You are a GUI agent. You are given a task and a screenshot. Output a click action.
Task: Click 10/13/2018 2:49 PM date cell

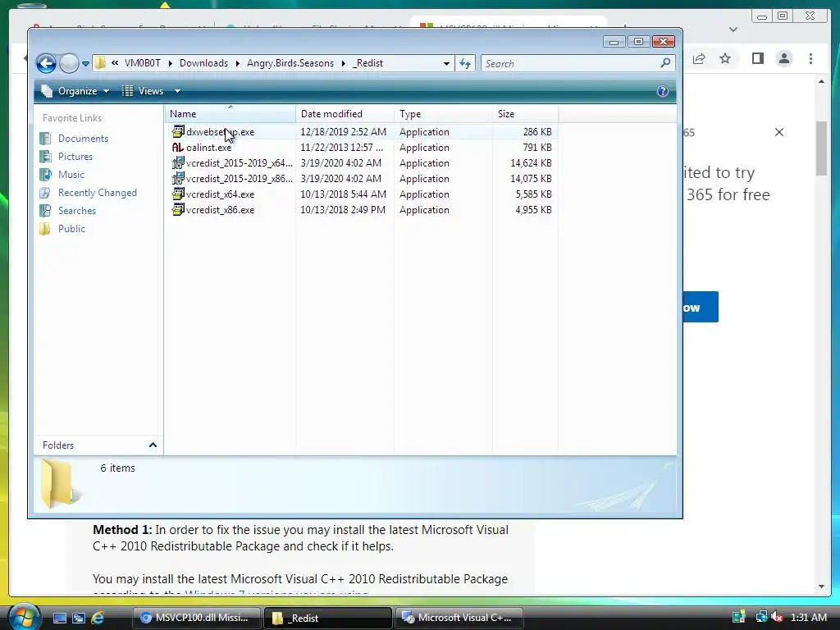343,210
